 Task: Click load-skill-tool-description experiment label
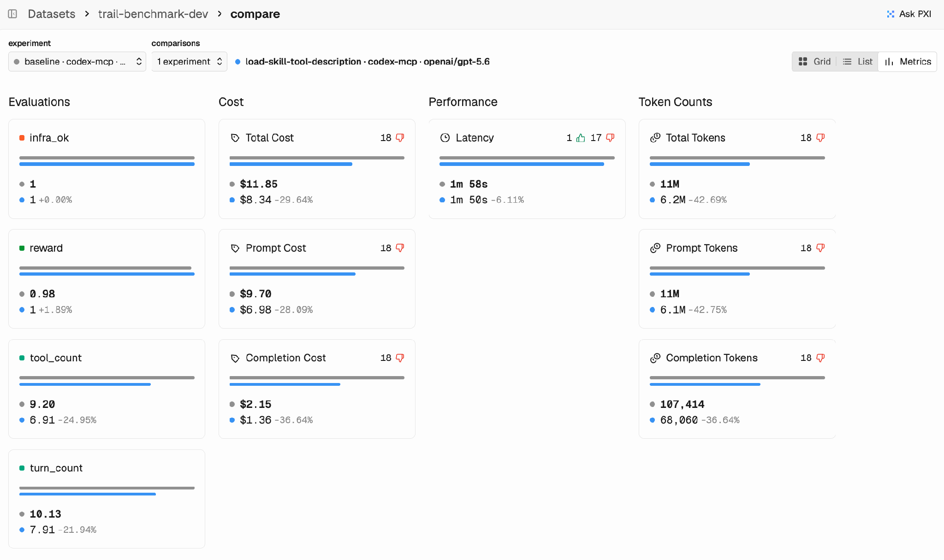[367, 62]
